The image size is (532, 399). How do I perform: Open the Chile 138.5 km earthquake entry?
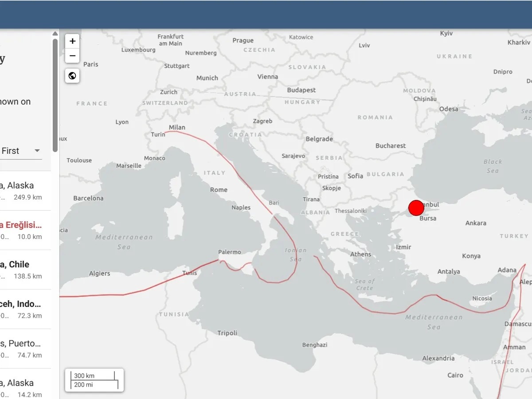click(22, 270)
